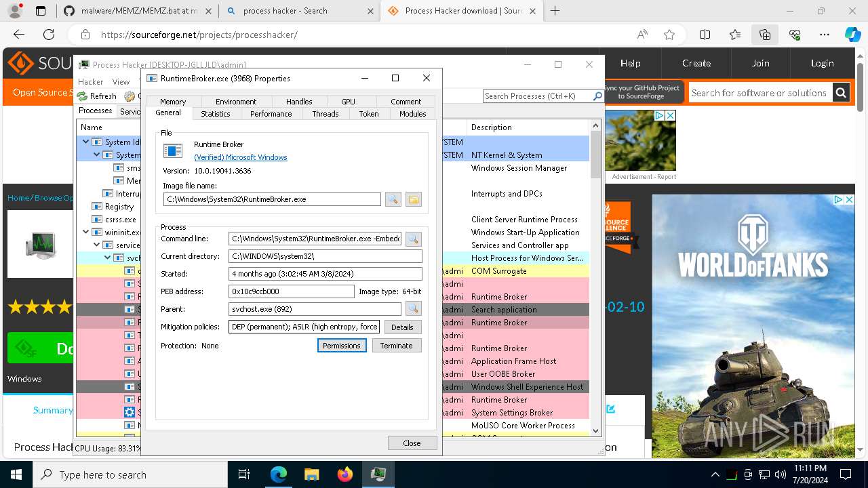Click browser back arrow
The height and width of the screenshot is (488, 868).
click(x=19, y=35)
